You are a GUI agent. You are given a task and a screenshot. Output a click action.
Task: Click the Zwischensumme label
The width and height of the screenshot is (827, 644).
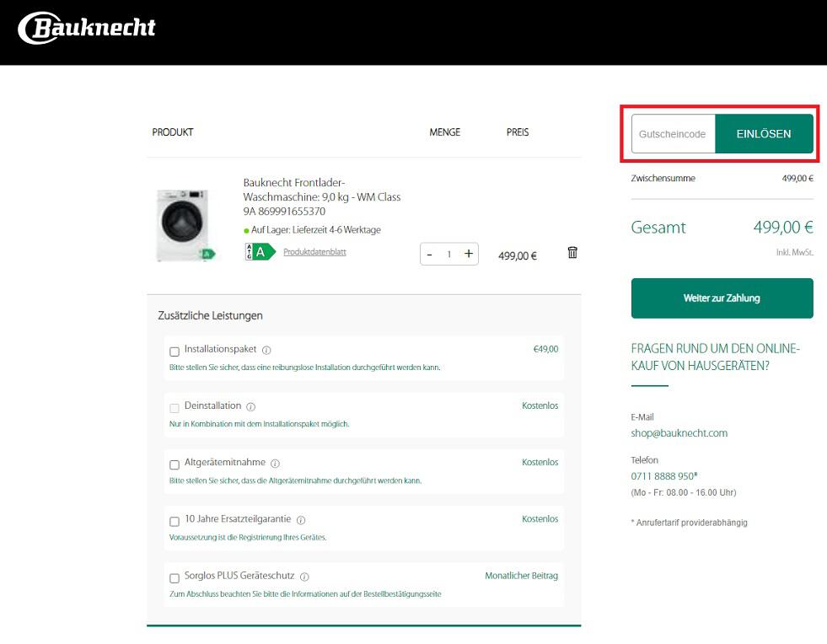[x=663, y=178]
